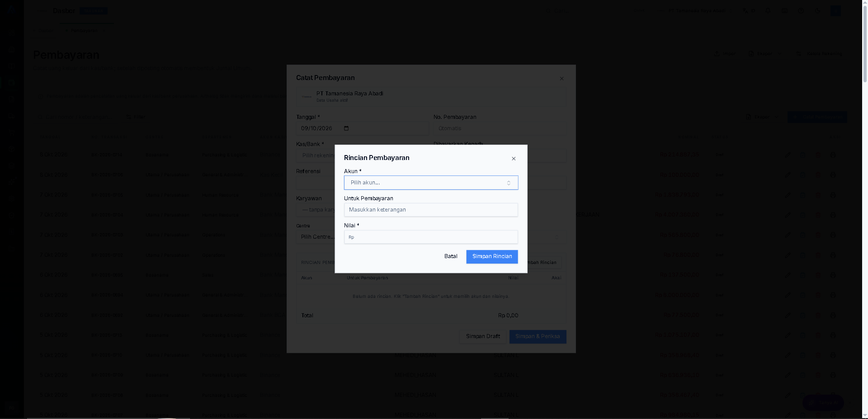The height and width of the screenshot is (419, 868).
Task: Open the language ID switcher
Action: point(749,10)
